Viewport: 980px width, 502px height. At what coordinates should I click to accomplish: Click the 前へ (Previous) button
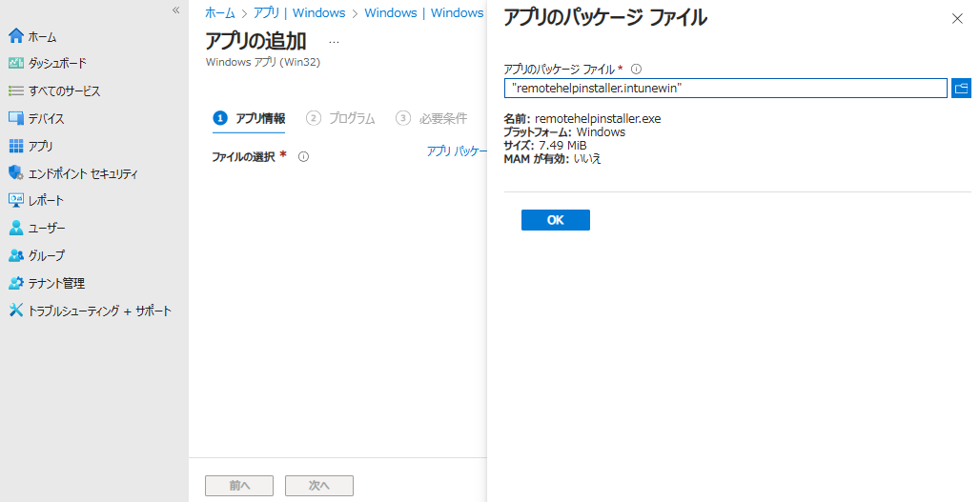pos(239,485)
